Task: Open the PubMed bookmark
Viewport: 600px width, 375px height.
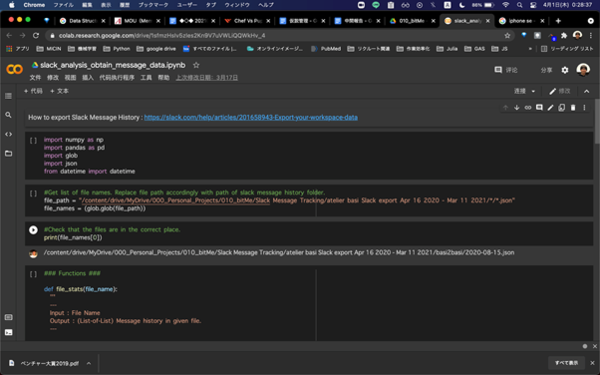Action: tap(326, 49)
